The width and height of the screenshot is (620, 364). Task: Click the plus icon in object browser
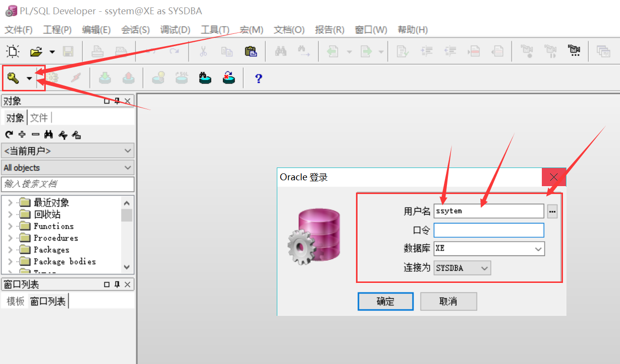click(22, 134)
